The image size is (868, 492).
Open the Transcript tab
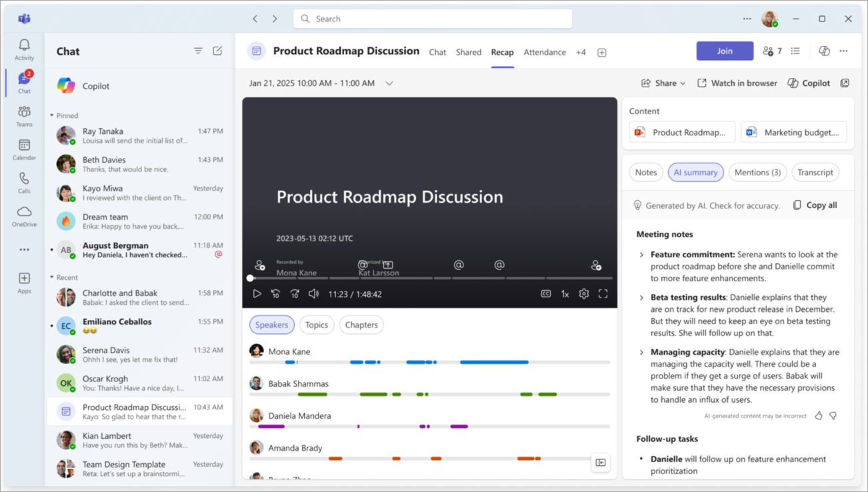click(x=815, y=172)
